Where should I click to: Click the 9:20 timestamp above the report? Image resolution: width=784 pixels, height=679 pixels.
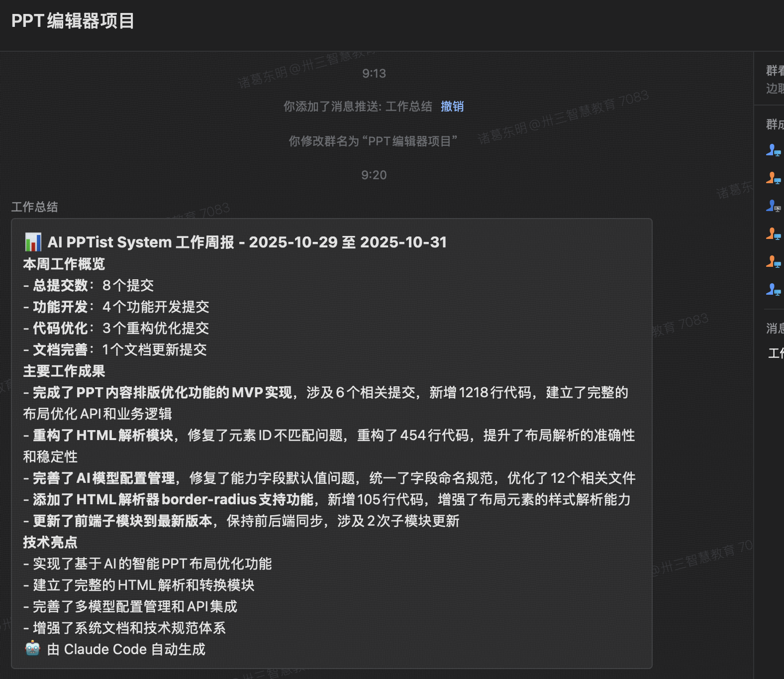[374, 175]
